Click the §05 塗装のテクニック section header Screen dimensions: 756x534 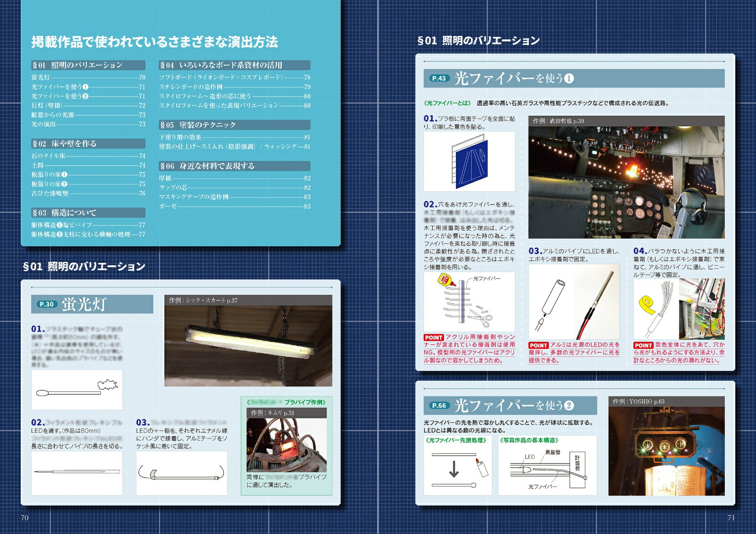pos(234,125)
